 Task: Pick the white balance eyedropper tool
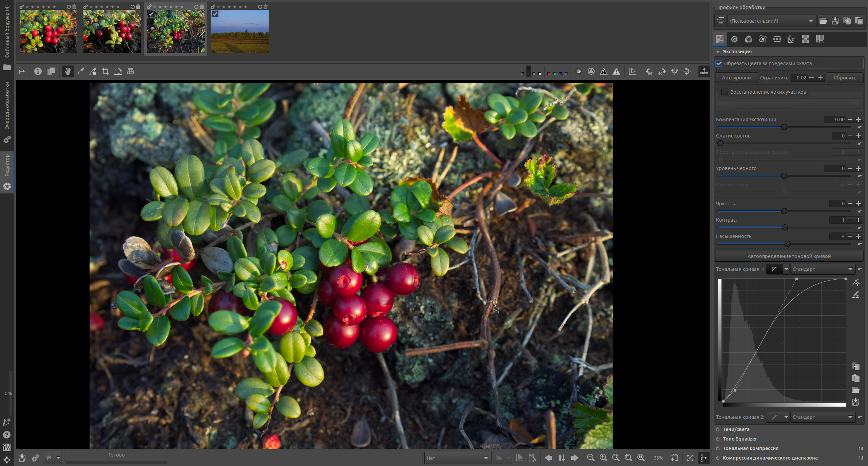click(80, 71)
